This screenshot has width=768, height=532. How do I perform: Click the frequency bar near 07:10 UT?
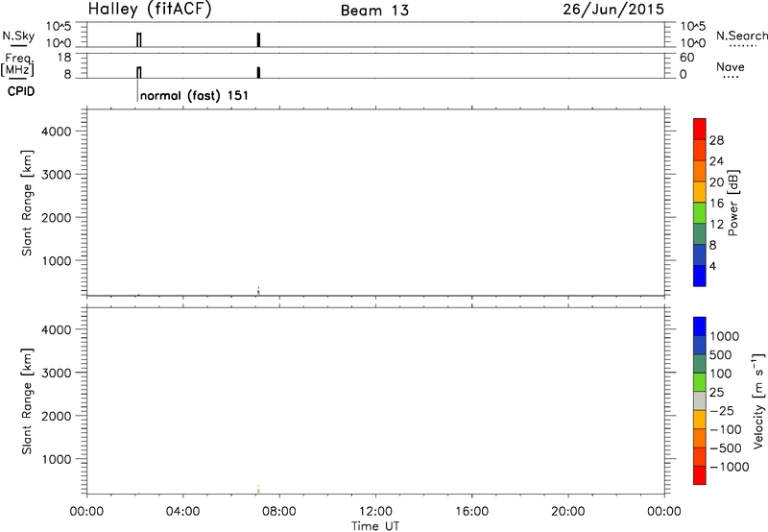(258, 72)
